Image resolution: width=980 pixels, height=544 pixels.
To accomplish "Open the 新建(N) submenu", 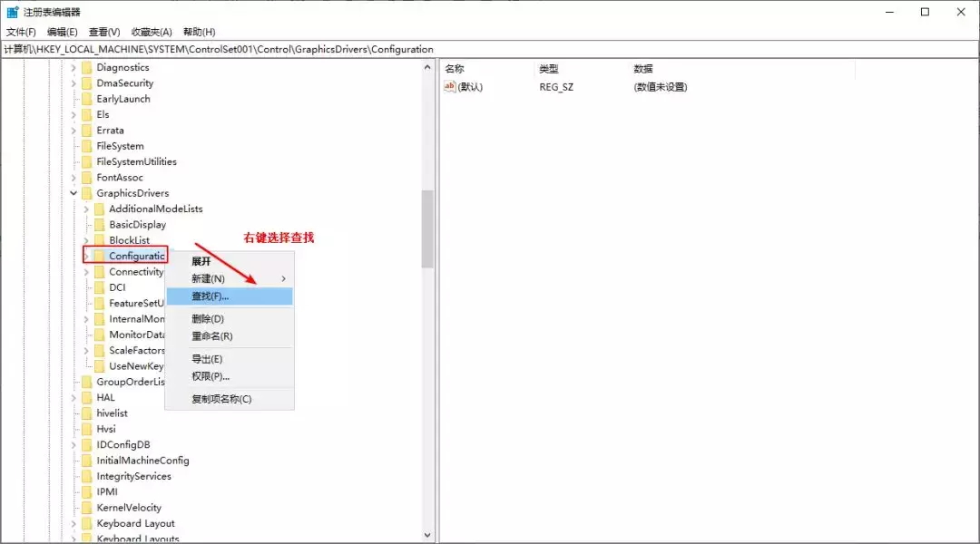I will coord(230,278).
